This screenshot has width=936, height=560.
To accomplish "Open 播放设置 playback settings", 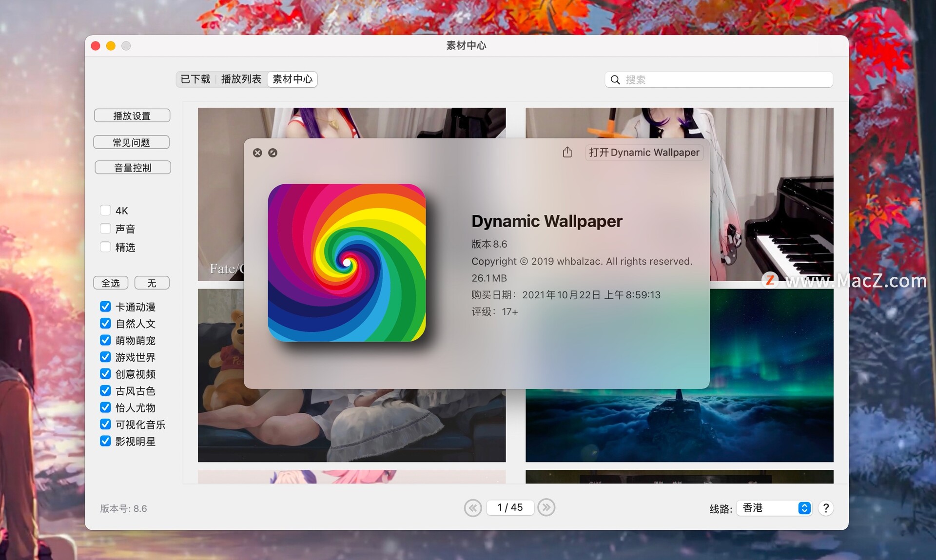I will pos(132,116).
